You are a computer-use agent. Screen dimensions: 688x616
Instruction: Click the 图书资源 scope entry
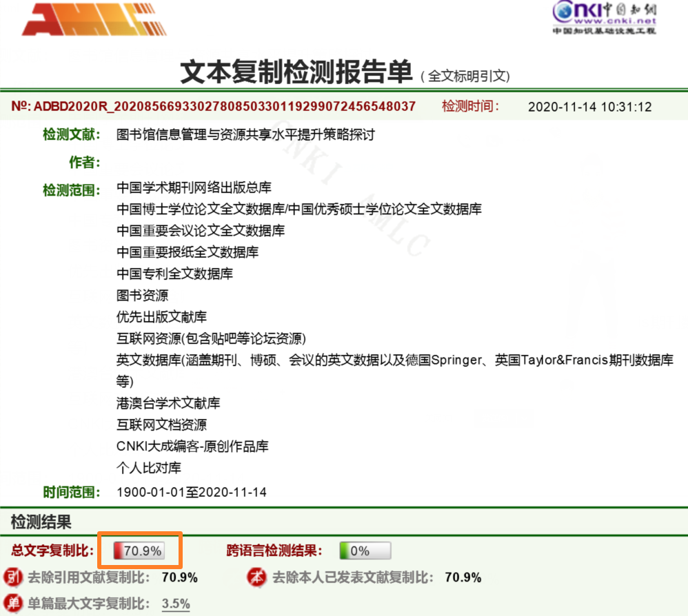(142, 295)
